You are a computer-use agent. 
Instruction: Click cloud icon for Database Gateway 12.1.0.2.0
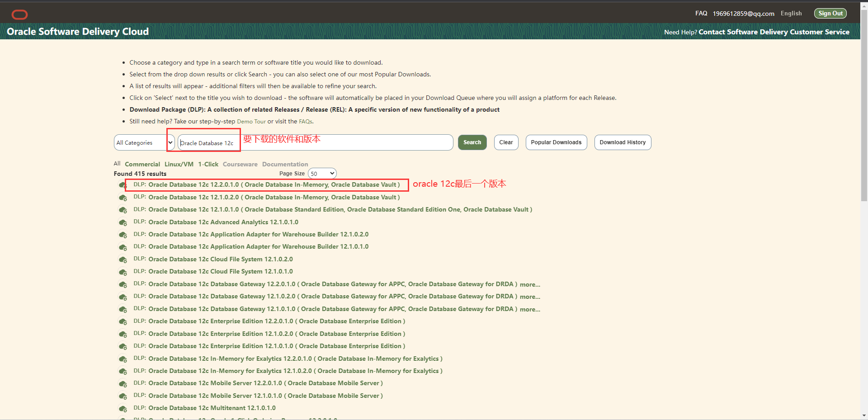(x=123, y=297)
